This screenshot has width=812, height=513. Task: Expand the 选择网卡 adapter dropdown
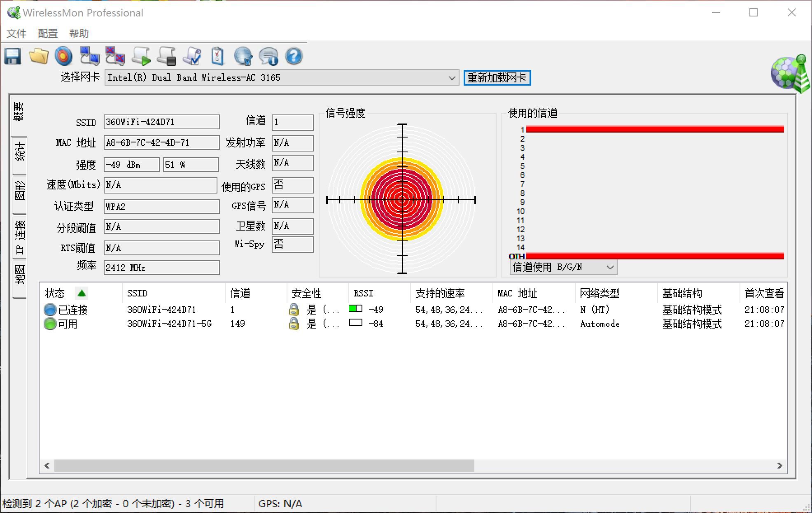click(452, 78)
